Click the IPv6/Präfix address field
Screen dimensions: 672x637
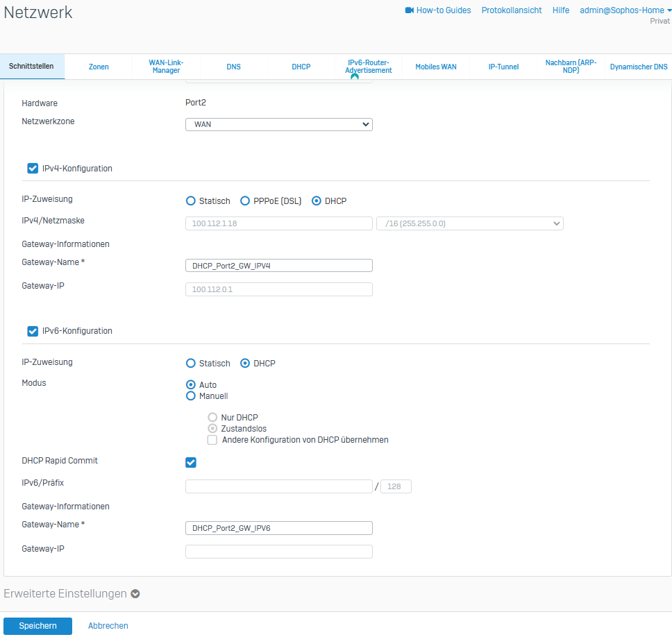279,486
